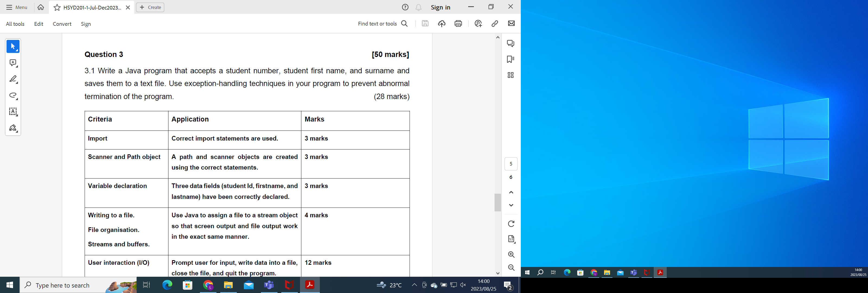Zoom in on the document
Viewport: 868px width, 293px height.
[511, 254]
